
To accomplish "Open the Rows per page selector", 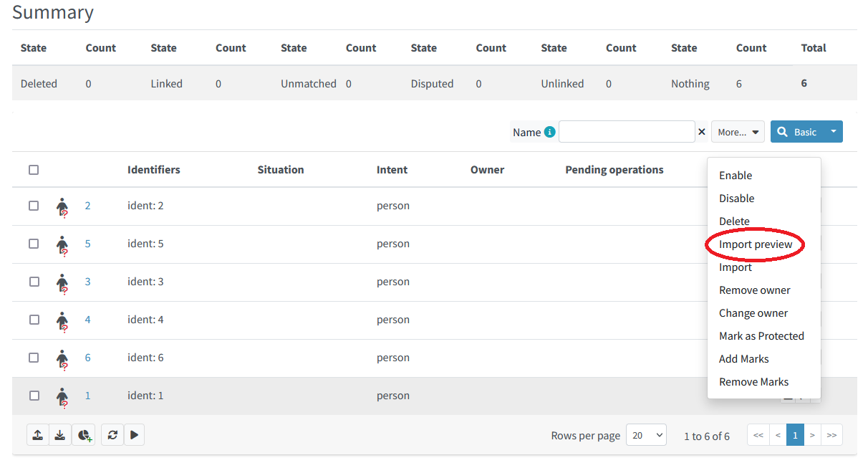I will click(x=646, y=435).
